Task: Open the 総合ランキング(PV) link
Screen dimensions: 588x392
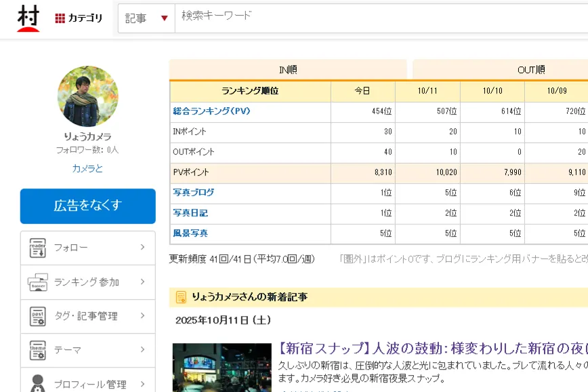Action: (213, 111)
